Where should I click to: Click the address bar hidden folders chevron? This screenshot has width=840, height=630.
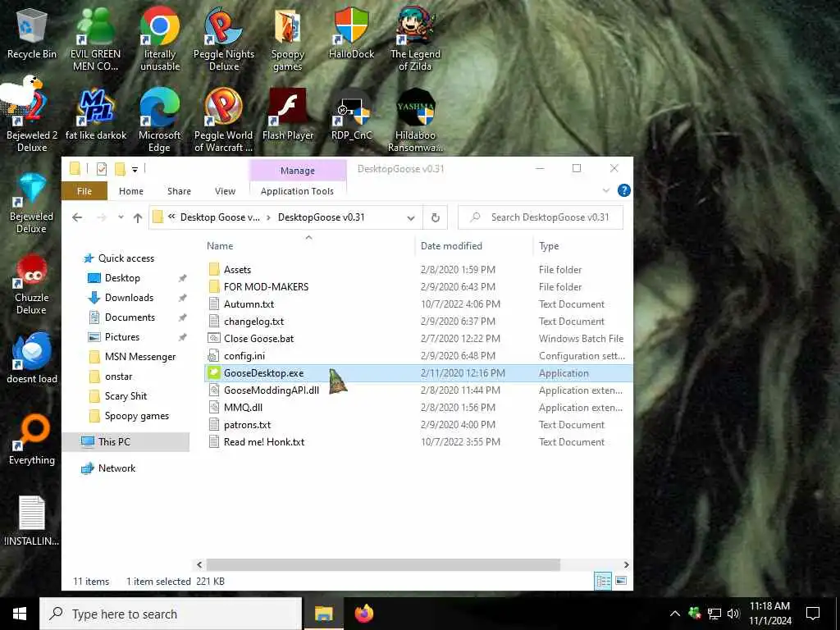coord(171,217)
